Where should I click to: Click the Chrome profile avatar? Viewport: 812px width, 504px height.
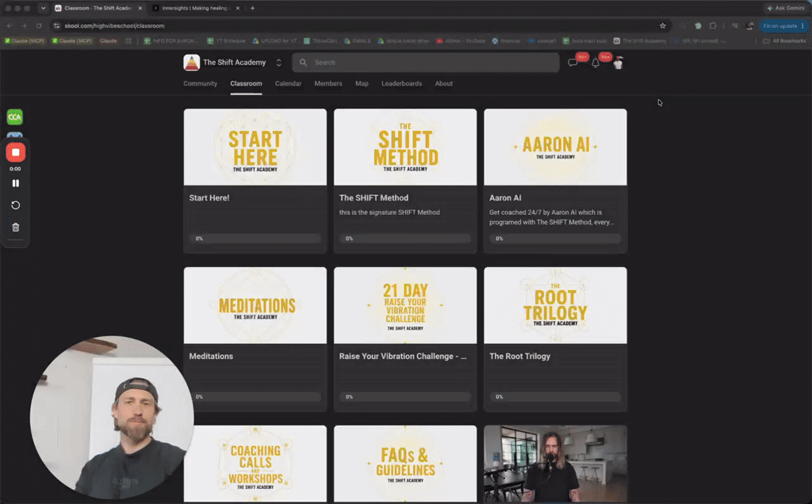750,25
